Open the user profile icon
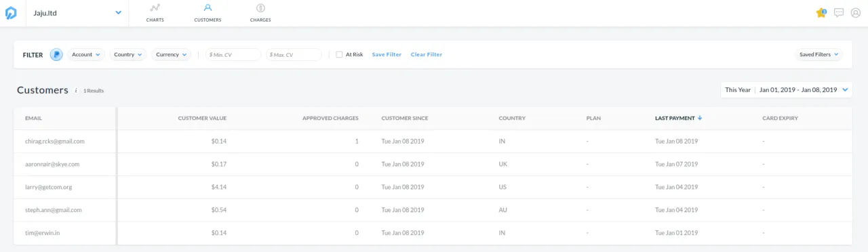Image resolution: width=868 pixels, height=252 pixels. coord(855,13)
